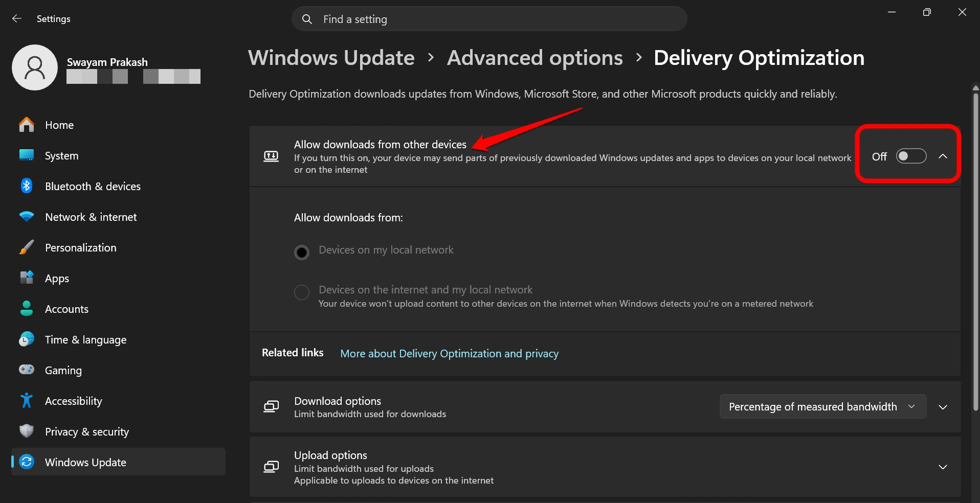Open the Percentage of measured bandwidth dropdown
980x503 pixels.
coord(822,406)
